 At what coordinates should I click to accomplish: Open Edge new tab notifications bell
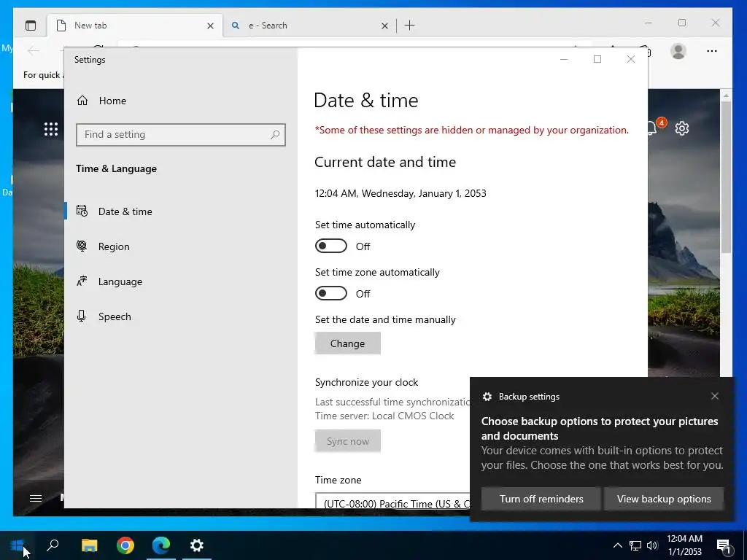click(653, 128)
